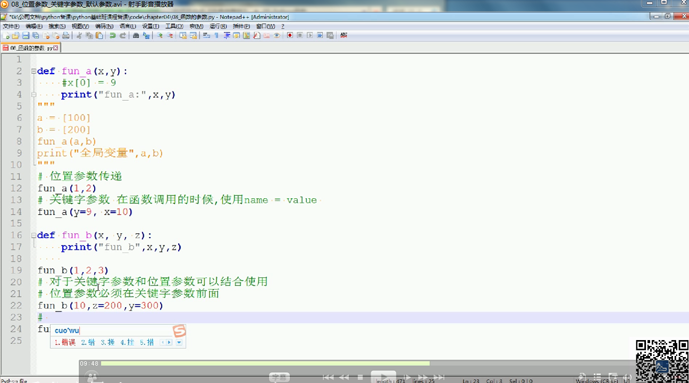Click the Undo green arrow icon
Image resolution: width=689 pixels, height=383 pixels.
pyautogui.click(x=112, y=36)
